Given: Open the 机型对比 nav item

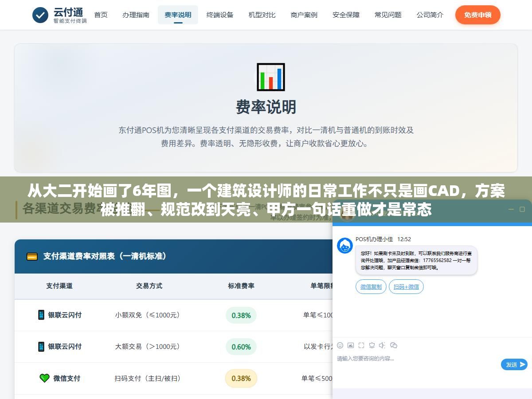Looking at the screenshot, I should [x=262, y=15].
